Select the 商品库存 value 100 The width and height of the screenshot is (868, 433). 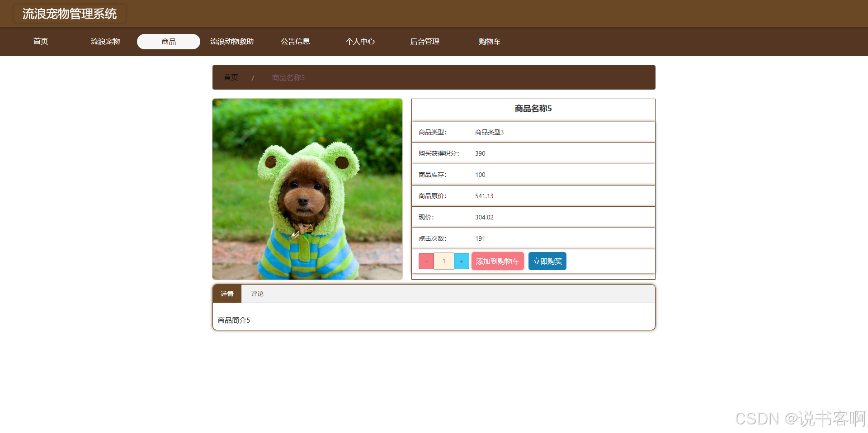[x=480, y=175]
